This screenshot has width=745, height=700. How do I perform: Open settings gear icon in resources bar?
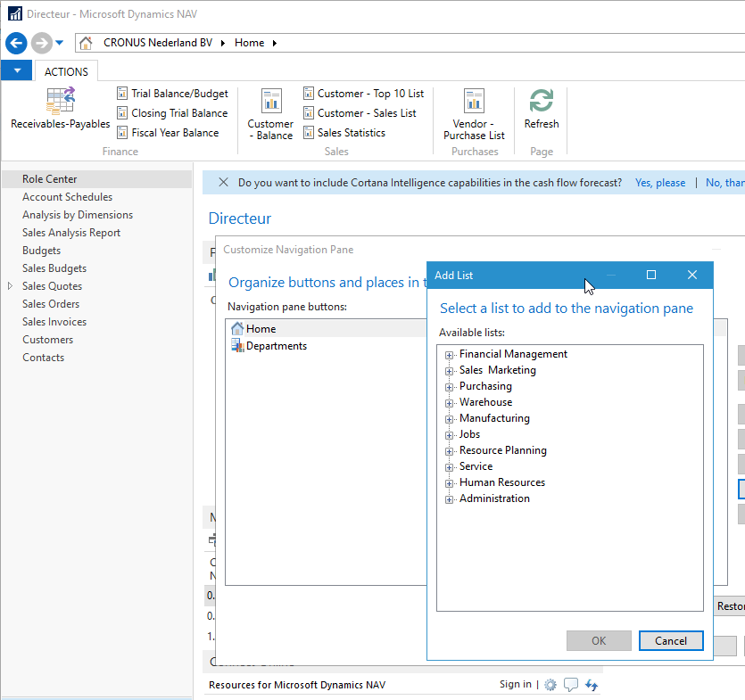pyautogui.click(x=550, y=685)
